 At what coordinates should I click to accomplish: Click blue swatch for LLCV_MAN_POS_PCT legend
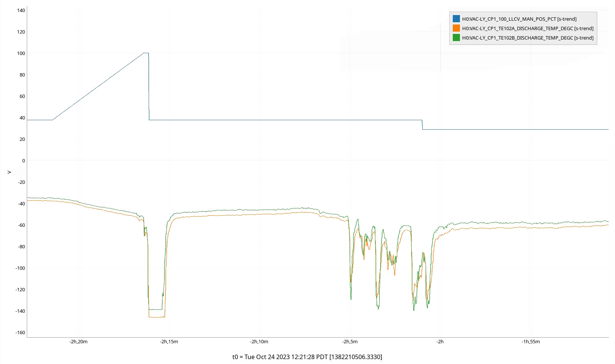[x=456, y=19]
